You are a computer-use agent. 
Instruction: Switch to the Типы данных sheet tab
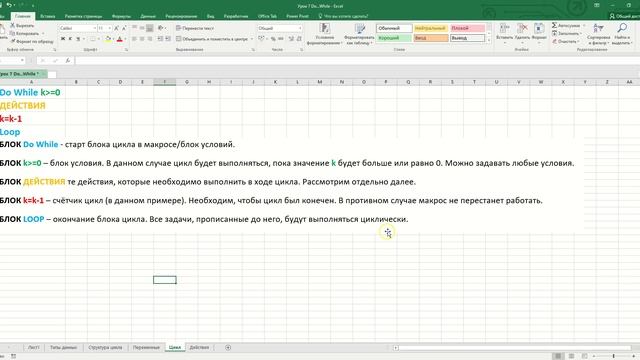(x=63, y=347)
